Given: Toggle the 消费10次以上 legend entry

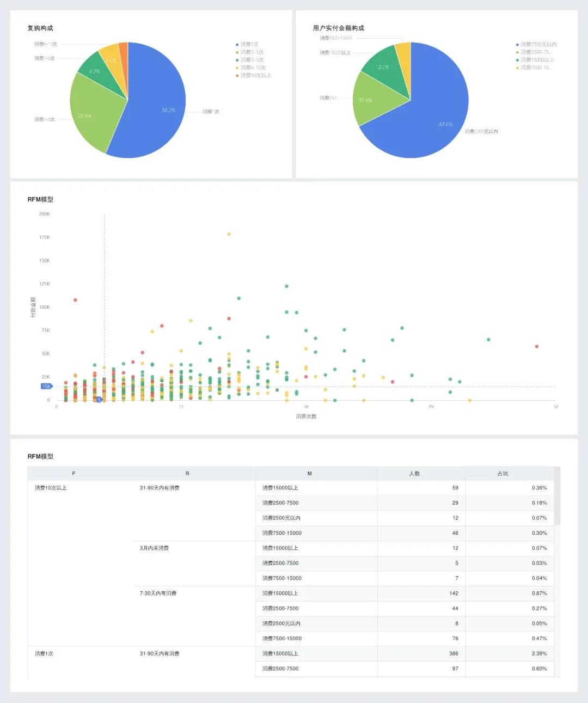Looking at the screenshot, I should (253, 76).
